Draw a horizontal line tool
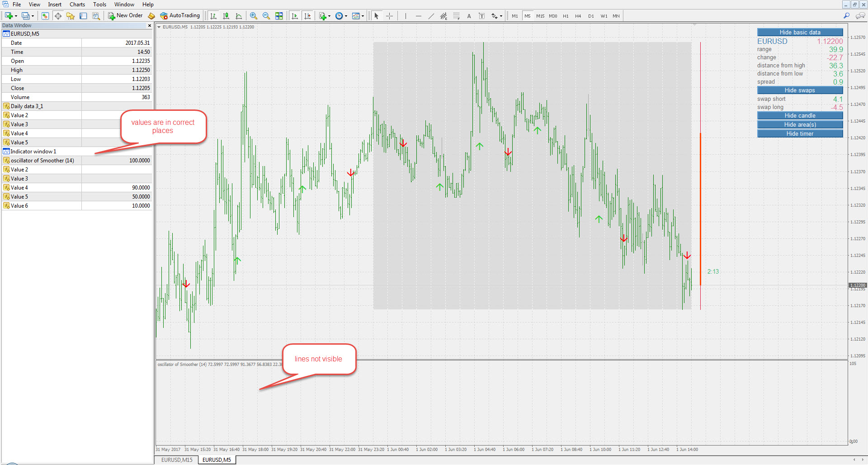 419,16
